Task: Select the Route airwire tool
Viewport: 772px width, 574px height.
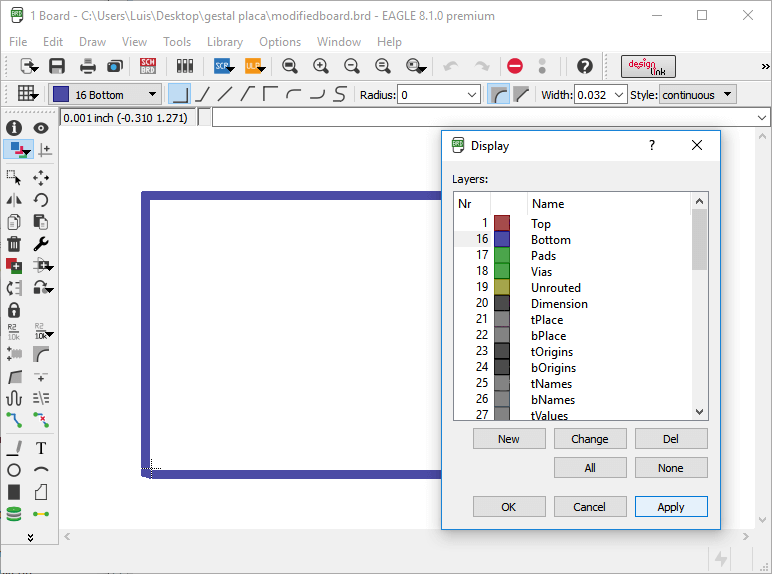Action: 14,420
